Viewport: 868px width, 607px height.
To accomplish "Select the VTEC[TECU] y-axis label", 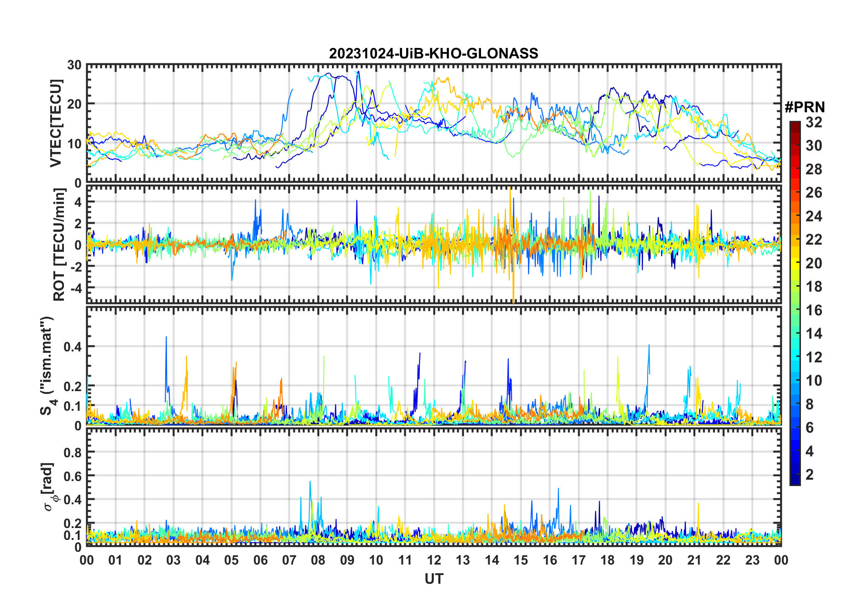I will pos(56,124).
